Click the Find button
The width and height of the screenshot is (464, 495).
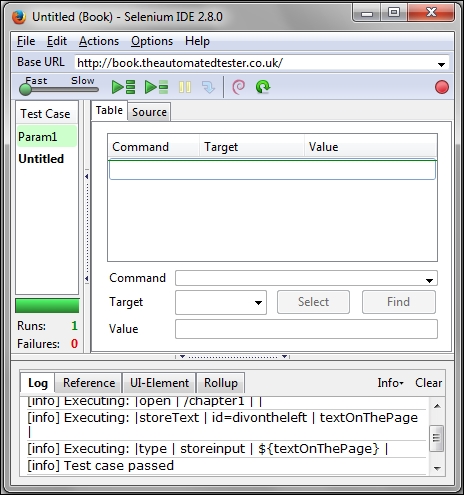pos(399,302)
